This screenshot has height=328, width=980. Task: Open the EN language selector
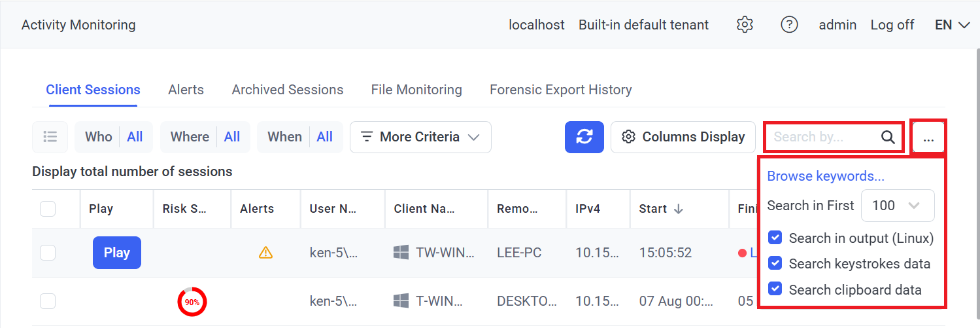click(x=952, y=25)
